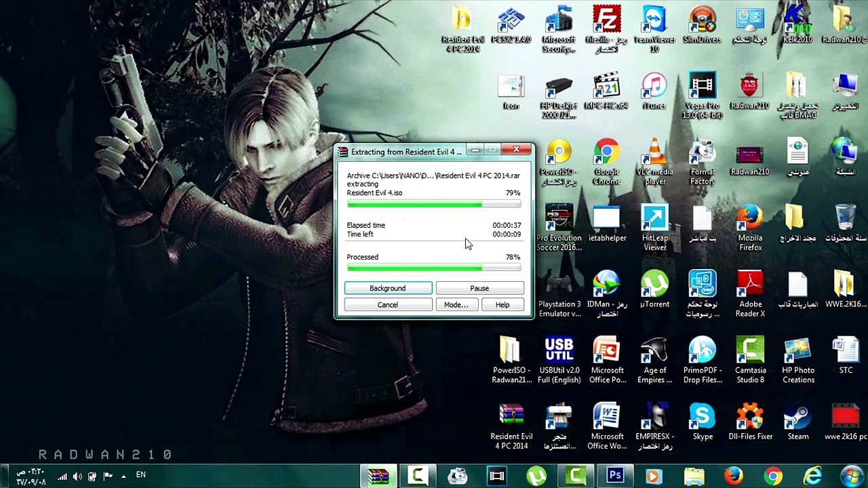This screenshot has height=488, width=868.
Task: Open Photoshop from the taskbar
Action: pos(616,476)
